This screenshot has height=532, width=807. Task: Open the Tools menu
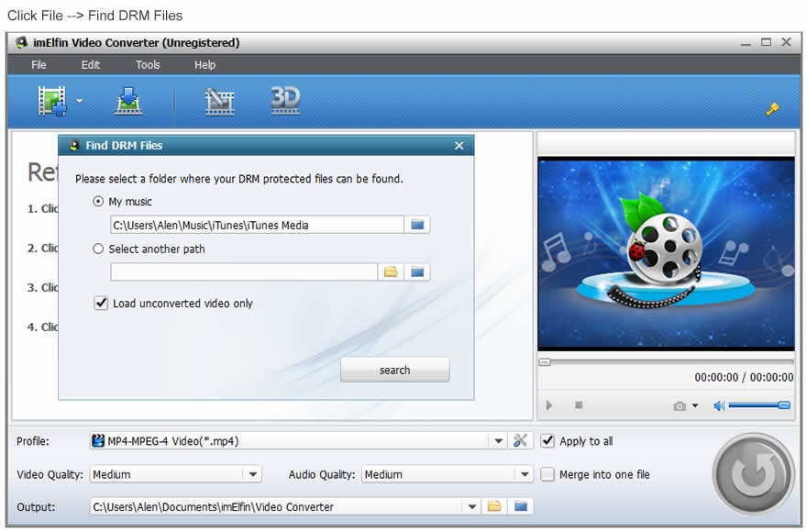click(x=148, y=65)
